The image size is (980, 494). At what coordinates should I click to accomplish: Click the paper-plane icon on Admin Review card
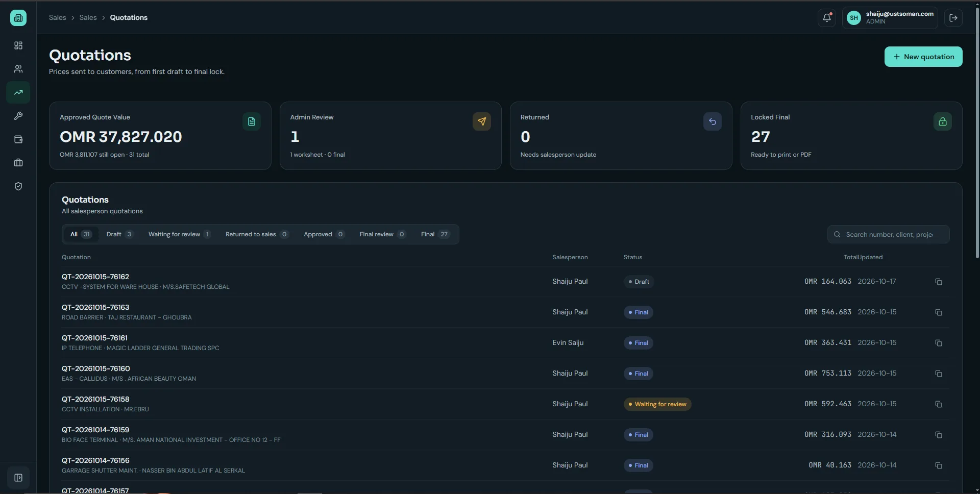(x=482, y=121)
